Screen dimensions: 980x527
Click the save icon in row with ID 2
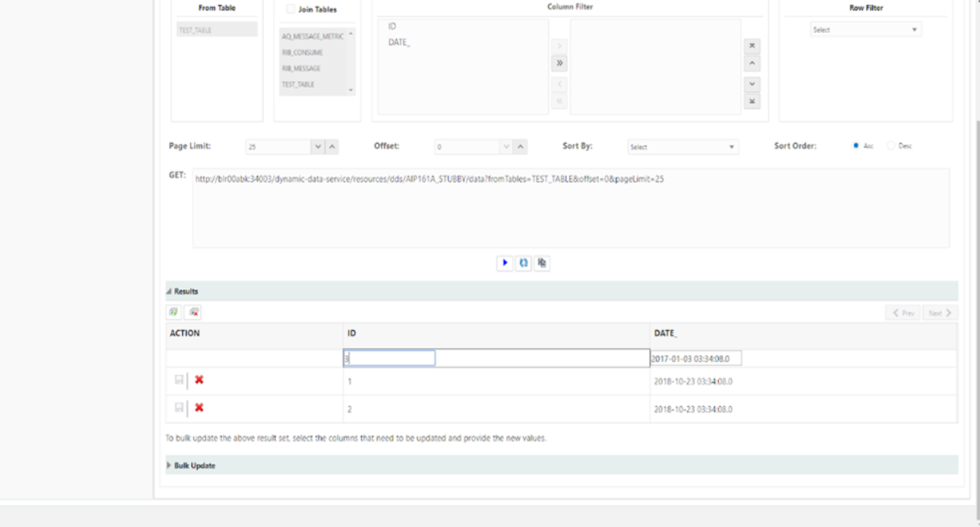coord(179,408)
